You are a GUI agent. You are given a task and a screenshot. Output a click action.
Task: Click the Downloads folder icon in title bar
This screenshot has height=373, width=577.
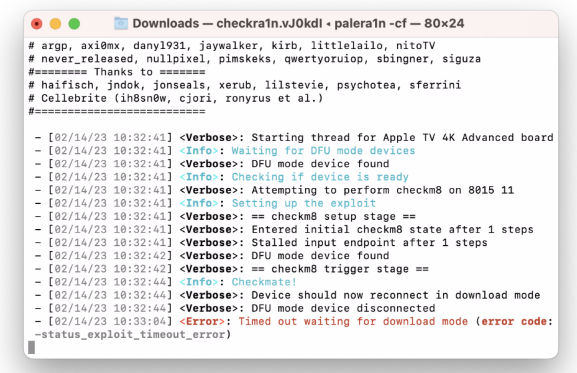(121, 23)
